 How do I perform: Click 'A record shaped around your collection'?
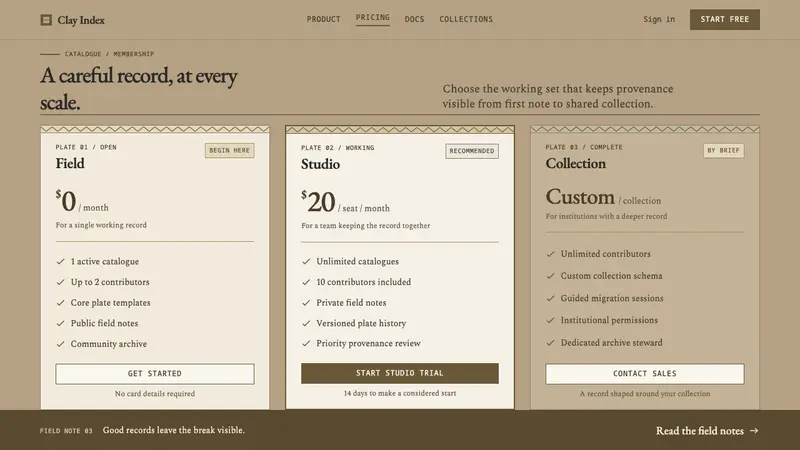[x=645, y=394]
